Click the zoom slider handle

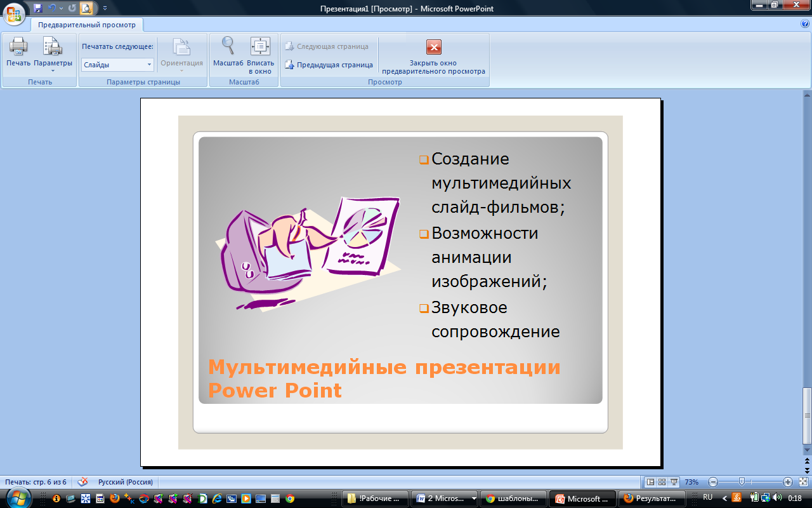(x=742, y=482)
